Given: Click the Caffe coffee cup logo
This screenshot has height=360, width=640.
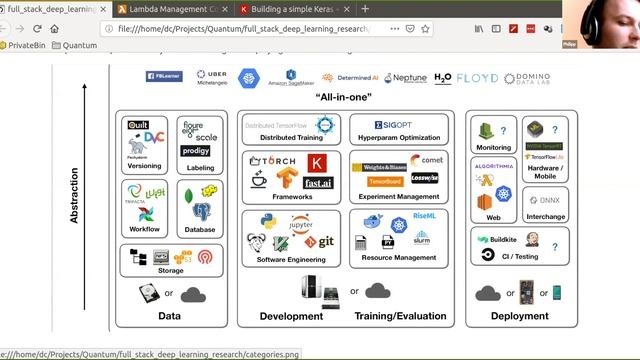Looking at the screenshot, I should (259, 179).
